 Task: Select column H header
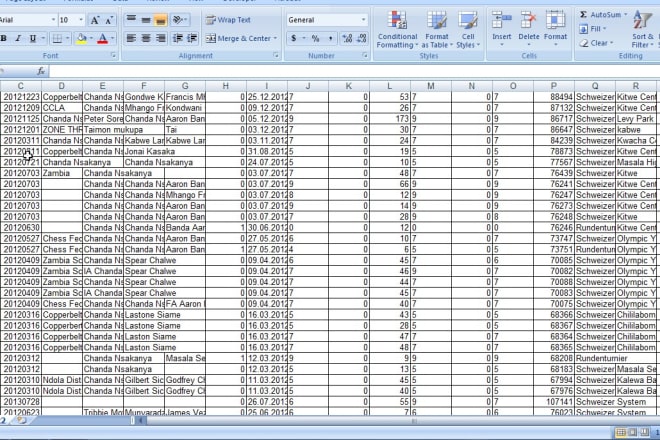tap(226, 86)
